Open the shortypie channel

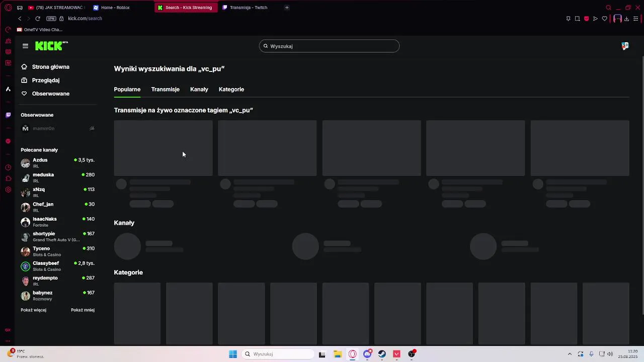click(58, 236)
